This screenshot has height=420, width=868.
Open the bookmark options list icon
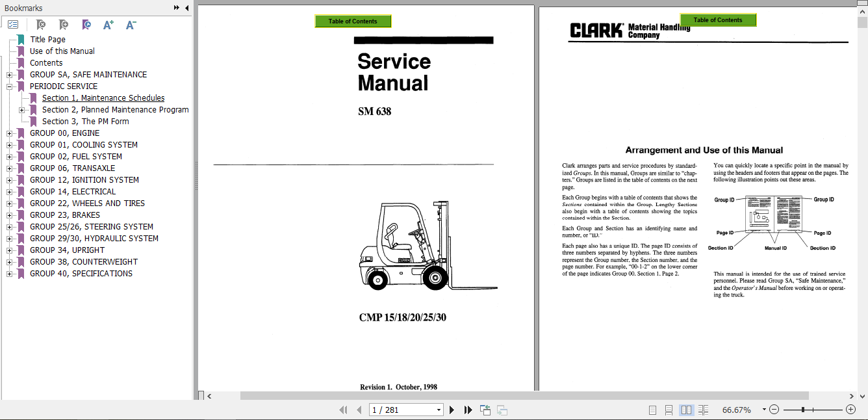[x=13, y=25]
